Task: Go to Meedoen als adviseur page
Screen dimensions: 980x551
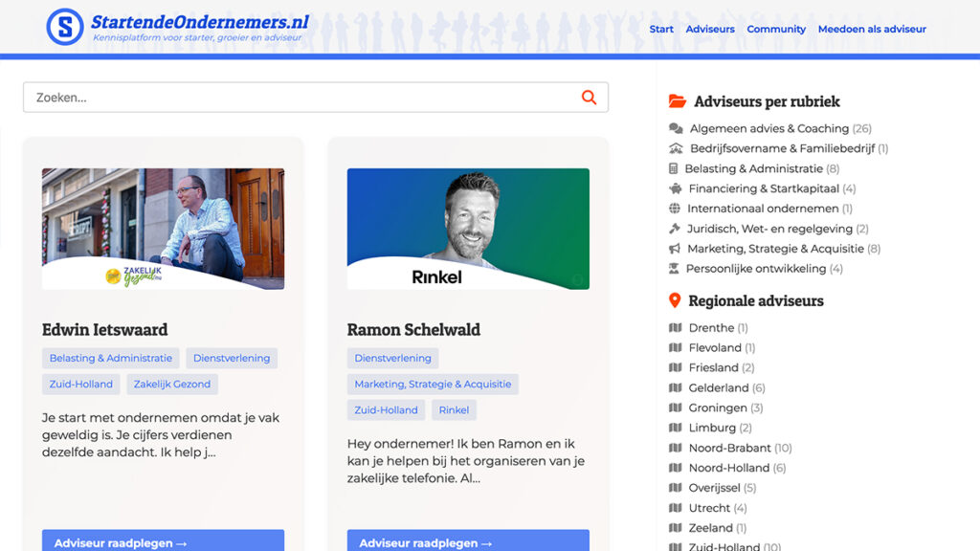Action: pyautogui.click(x=872, y=29)
